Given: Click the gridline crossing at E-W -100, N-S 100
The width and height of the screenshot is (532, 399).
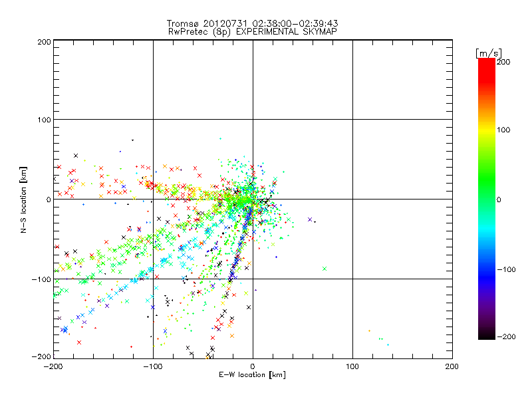Looking at the screenshot, I should coord(153,120).
